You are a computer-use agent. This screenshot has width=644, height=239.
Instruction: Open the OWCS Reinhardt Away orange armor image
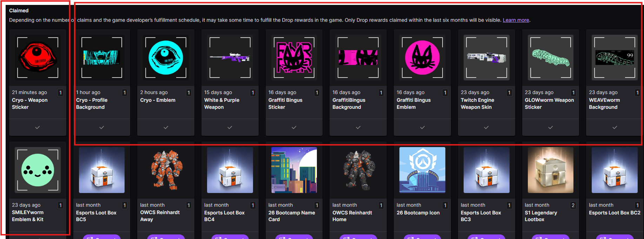[166, 170]
